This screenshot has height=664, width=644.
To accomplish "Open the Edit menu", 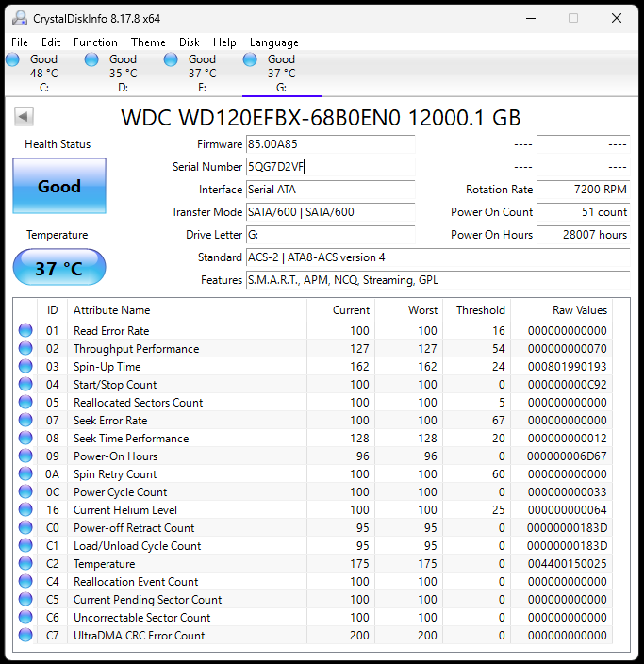I will click(x=51, y=42).
